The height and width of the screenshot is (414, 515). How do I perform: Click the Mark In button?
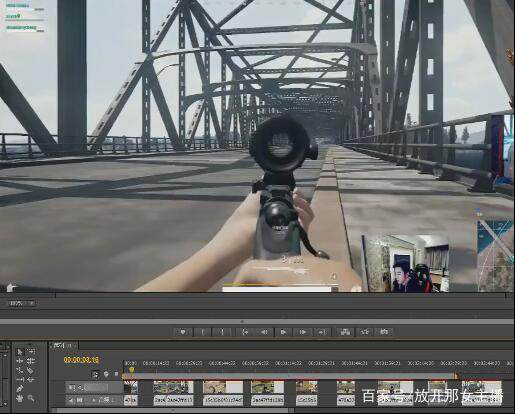[x=203, y=332]
